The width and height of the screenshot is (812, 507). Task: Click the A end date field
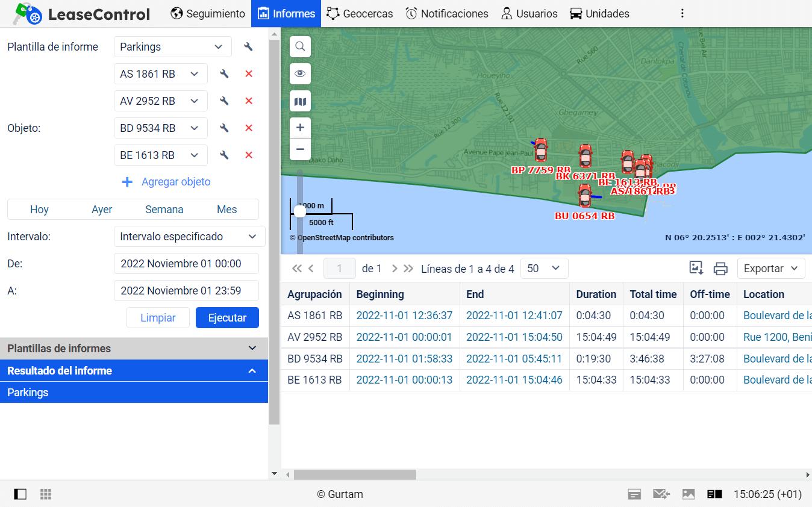point(186,291)
